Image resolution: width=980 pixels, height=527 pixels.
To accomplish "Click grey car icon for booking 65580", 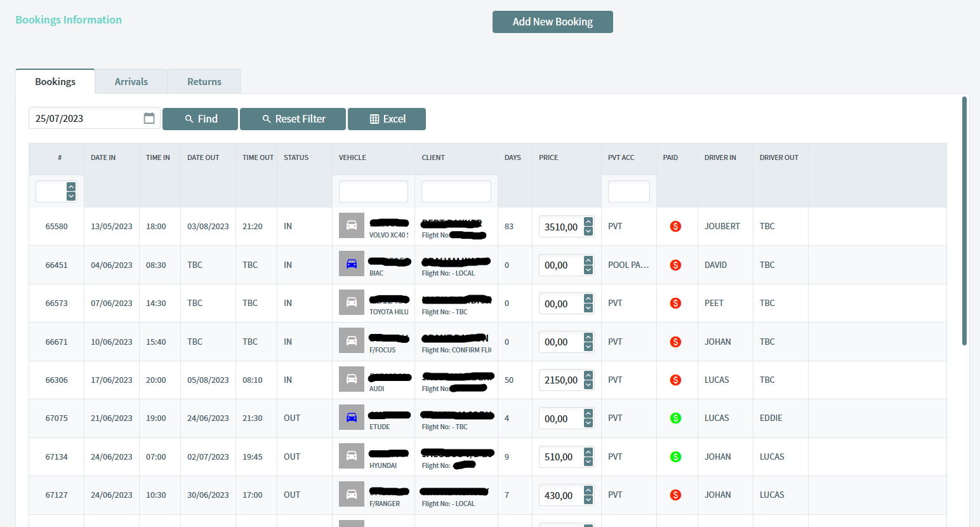I will [x=351, y=225].
